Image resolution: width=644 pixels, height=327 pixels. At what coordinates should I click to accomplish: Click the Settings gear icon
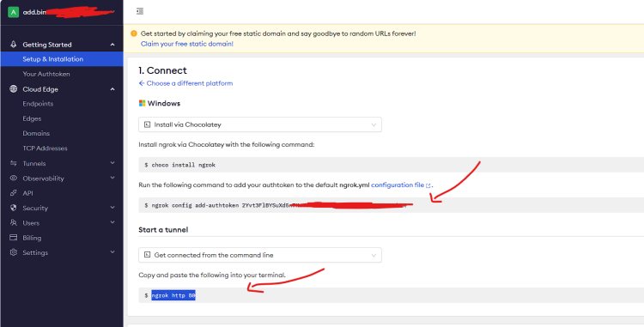click(x=14, y=252)
